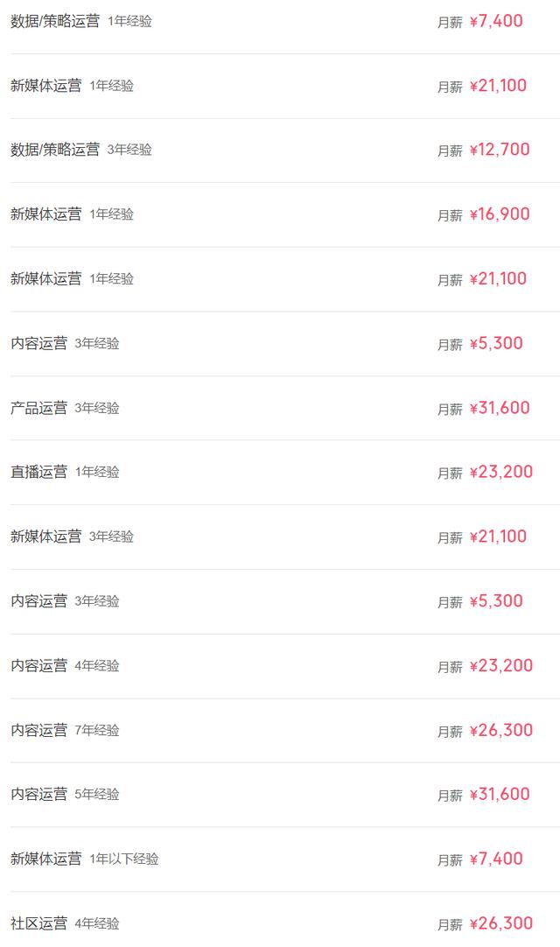Select the 内容运营 4年经验 job title
This screenshot has width=560, height=947.
[x=38, y=666]
